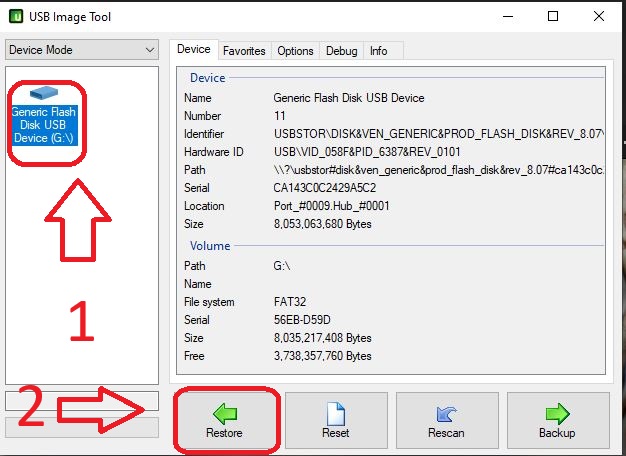The width and height of the screenshot is (626, 456).
Task: Click the device Path value starting \\?\usbstor
Action: (x=438, y=170)
